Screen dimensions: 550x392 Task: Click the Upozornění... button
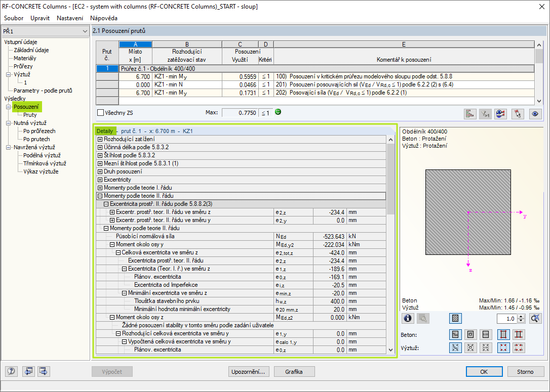coord(248,372)
